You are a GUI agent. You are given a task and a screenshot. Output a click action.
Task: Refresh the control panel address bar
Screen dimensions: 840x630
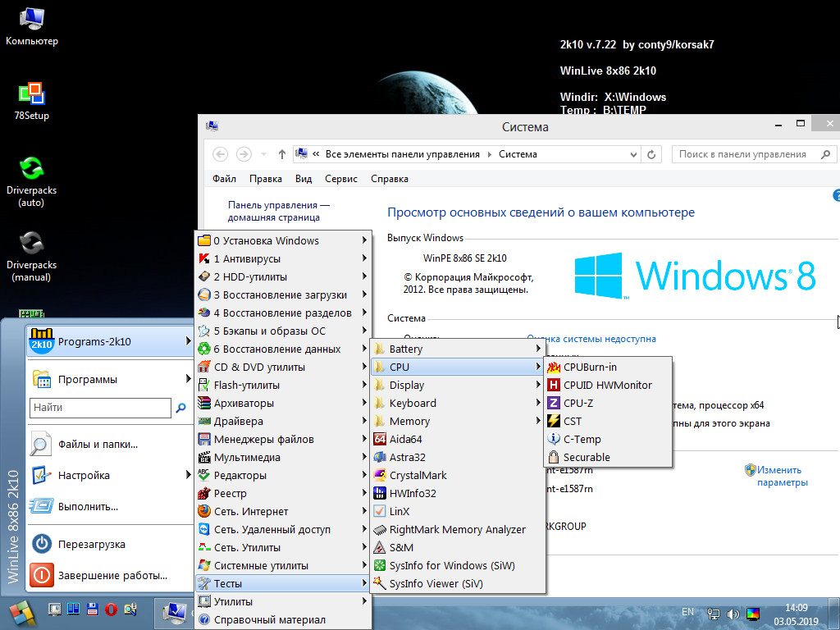(x=652, y=154)
